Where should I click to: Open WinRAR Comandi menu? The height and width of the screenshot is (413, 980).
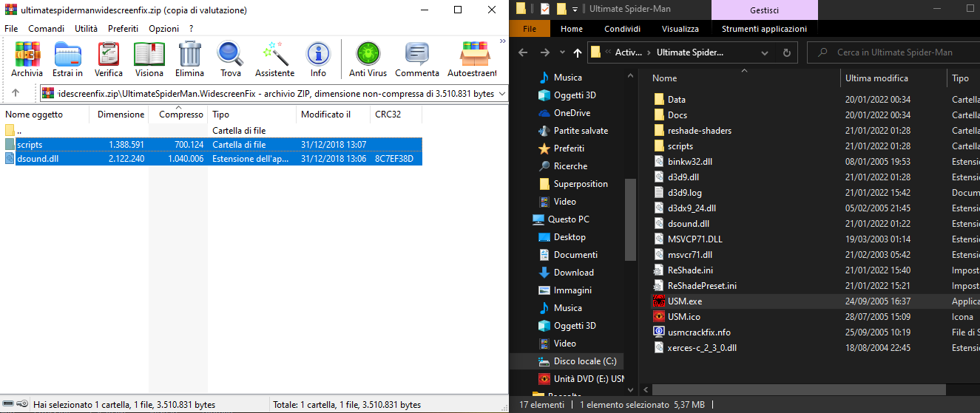click(46, 28)
